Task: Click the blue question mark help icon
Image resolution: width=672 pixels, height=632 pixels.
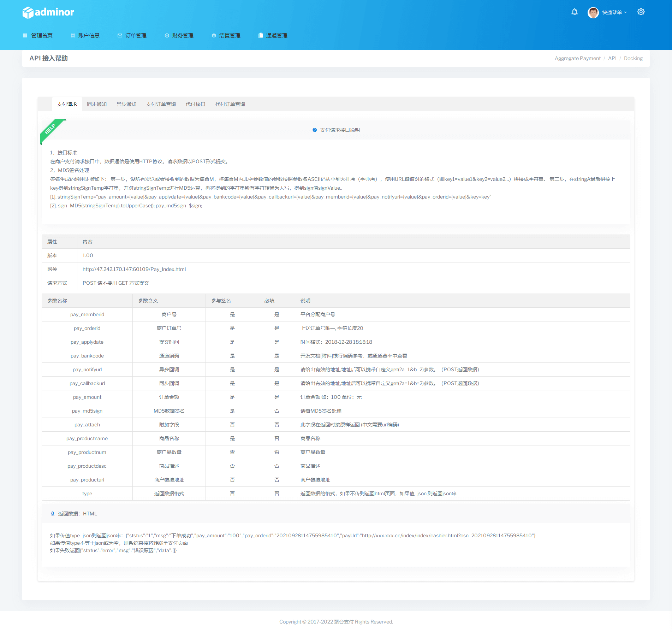Action: (315, 130)
